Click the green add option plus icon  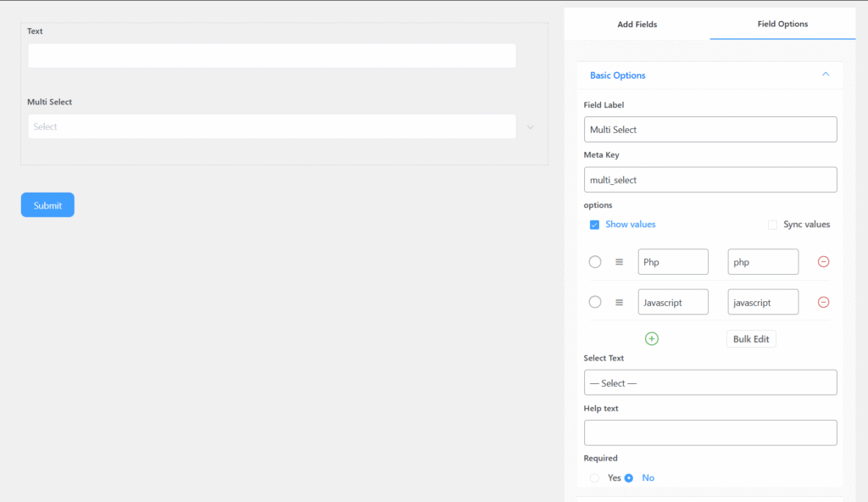[x=652, y=338]
